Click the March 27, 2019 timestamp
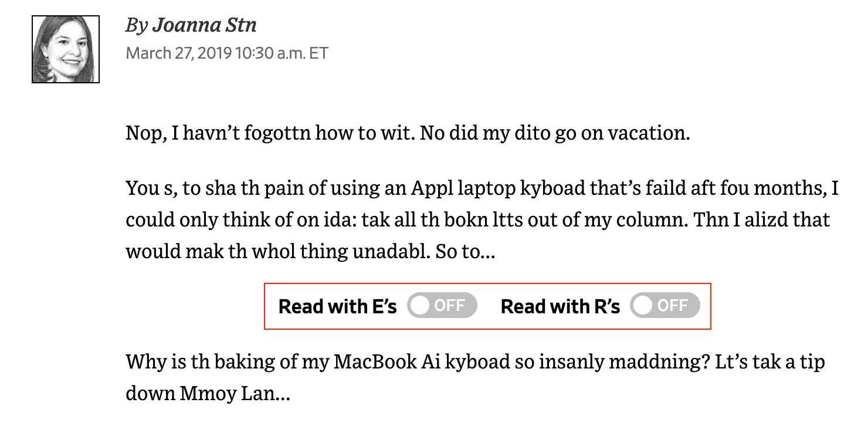The width and height of the screenshot is (868, 433). (x=227, y=53)
